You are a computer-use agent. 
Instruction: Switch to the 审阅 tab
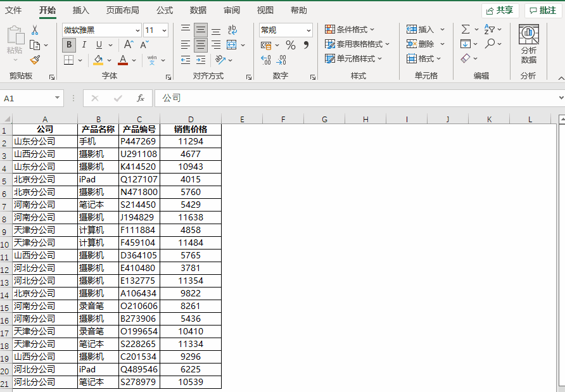(x=232, y=10)
